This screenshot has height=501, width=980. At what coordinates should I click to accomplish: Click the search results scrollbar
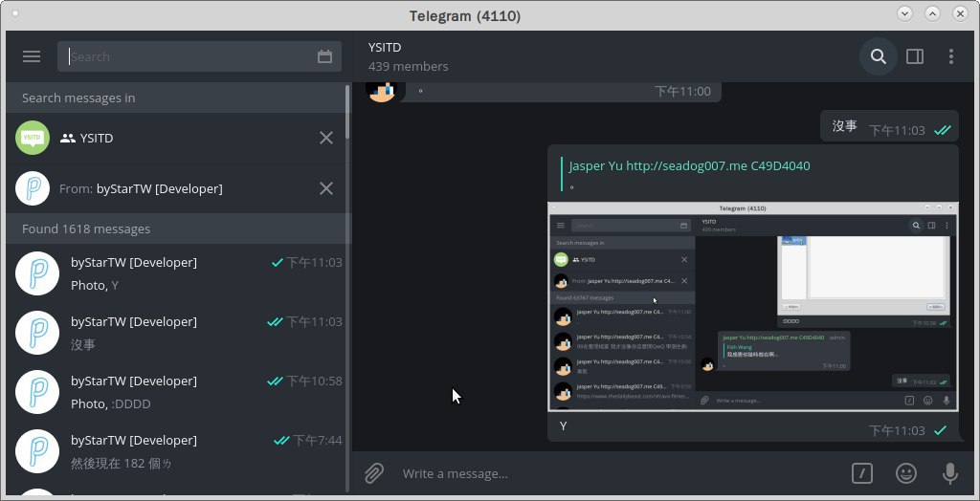click(x=347, y=113)
